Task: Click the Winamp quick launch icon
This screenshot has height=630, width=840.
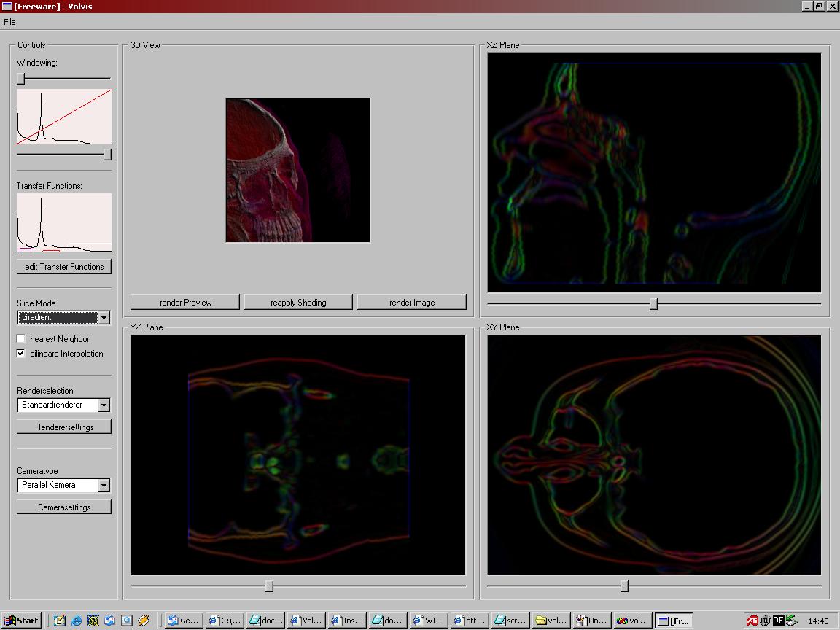Action: tap(144, 621)
